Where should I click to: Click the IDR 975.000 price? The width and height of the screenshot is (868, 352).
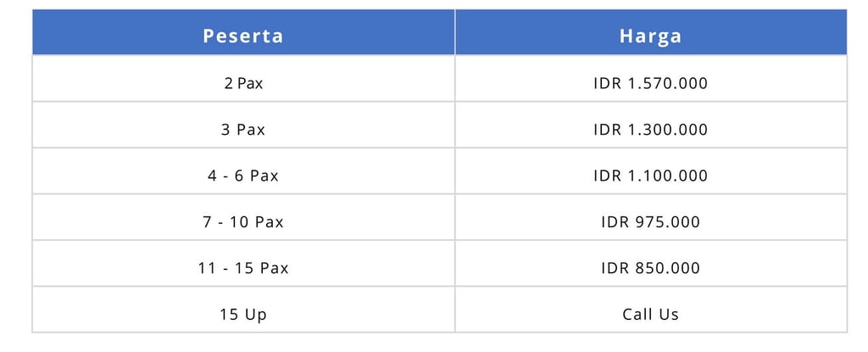650,221
